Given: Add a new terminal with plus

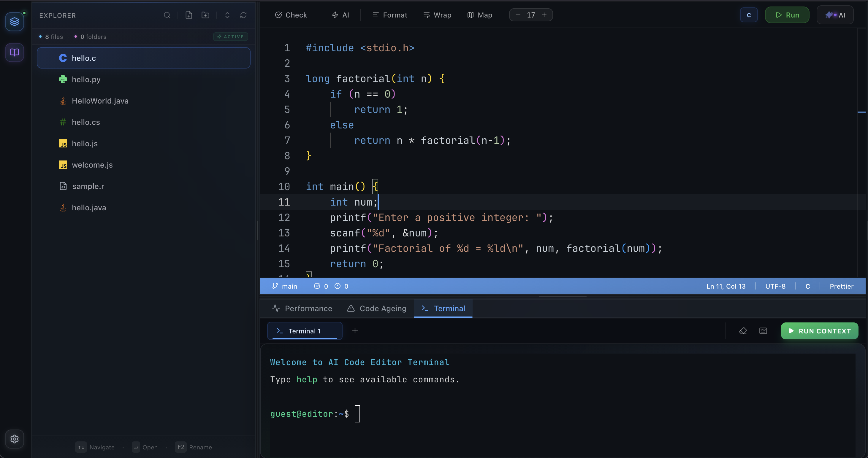Looking at the screenshot, I should (355, 331).
